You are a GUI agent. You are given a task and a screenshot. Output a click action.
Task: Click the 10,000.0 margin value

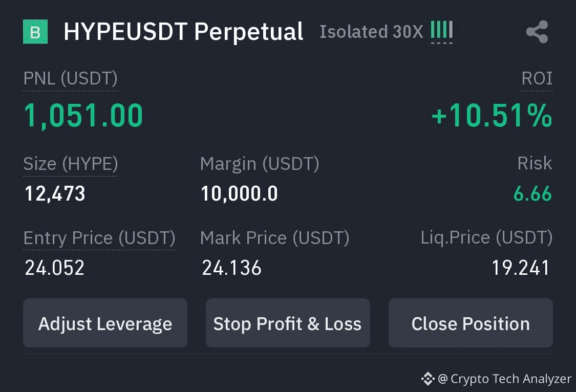point(239,194)
